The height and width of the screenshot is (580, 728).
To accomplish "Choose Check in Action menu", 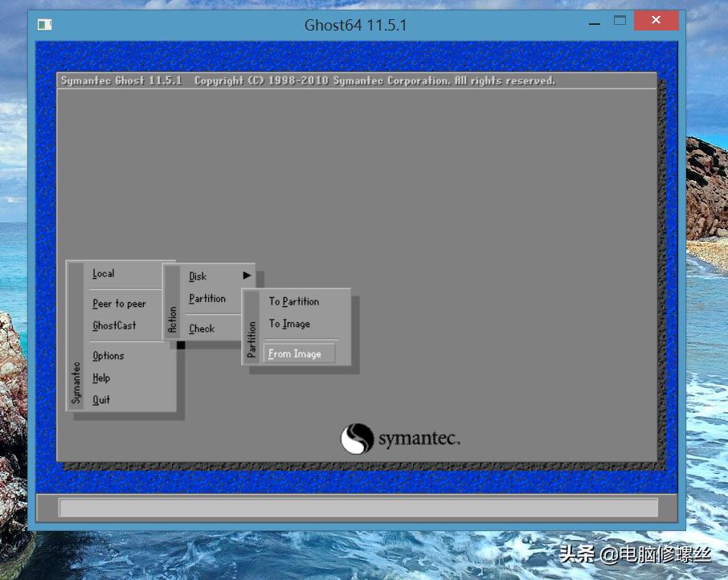I will [x=202, y=329].
